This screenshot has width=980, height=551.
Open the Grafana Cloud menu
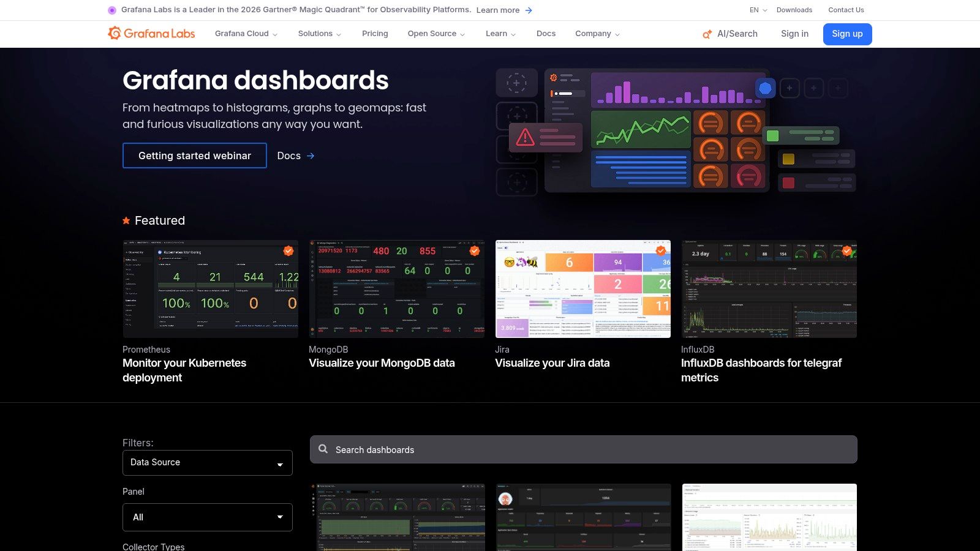point(246,34)
